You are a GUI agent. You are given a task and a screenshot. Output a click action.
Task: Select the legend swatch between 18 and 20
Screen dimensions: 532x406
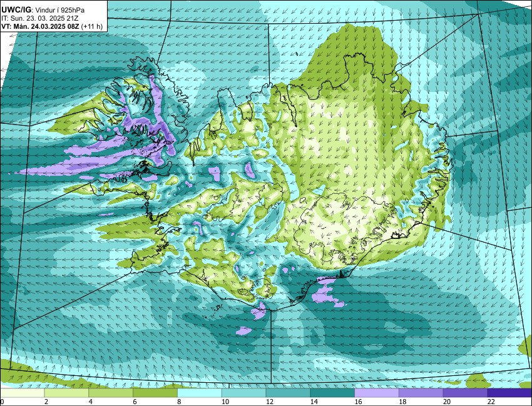click(421, 393)
